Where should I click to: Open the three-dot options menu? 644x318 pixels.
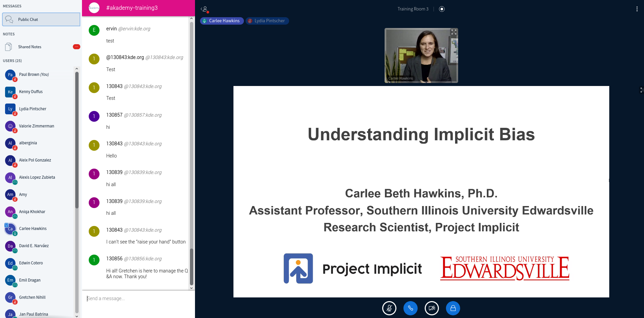click(637, 9)
